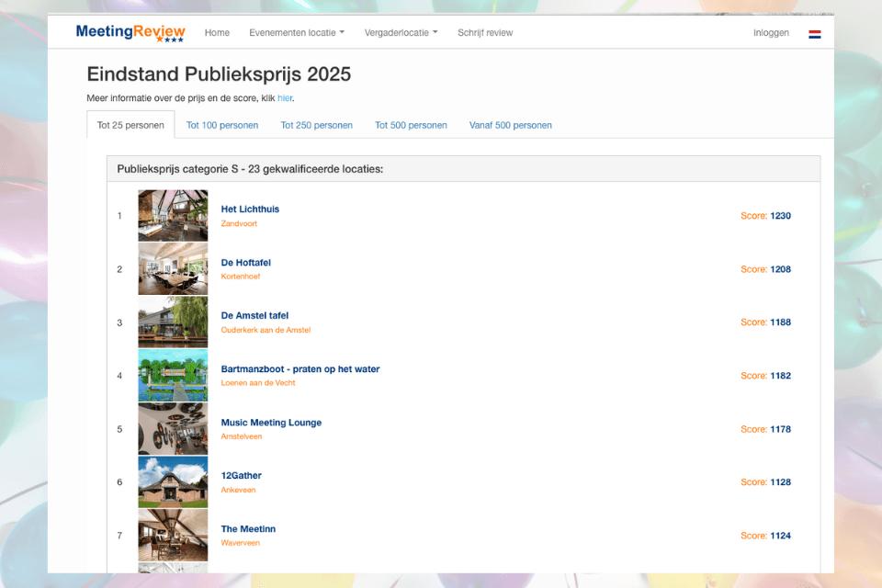Expand the Evenementen locatie dropdown
This screenshot has width=882, height=588.
[296, 33]
